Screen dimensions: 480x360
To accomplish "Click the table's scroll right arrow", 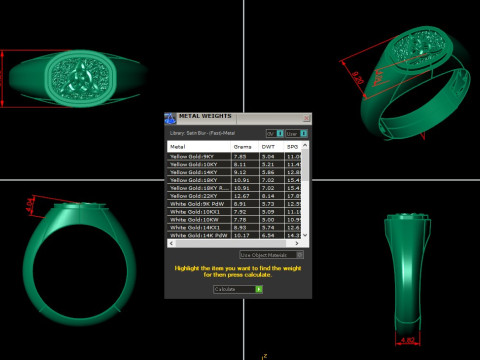I will click(x=297, y=243).
